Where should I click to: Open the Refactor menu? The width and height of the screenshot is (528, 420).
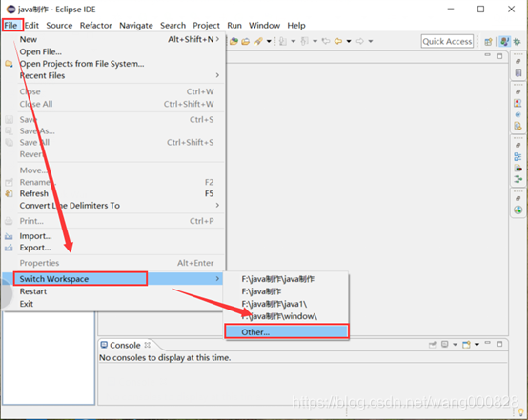tap(95, 26)
